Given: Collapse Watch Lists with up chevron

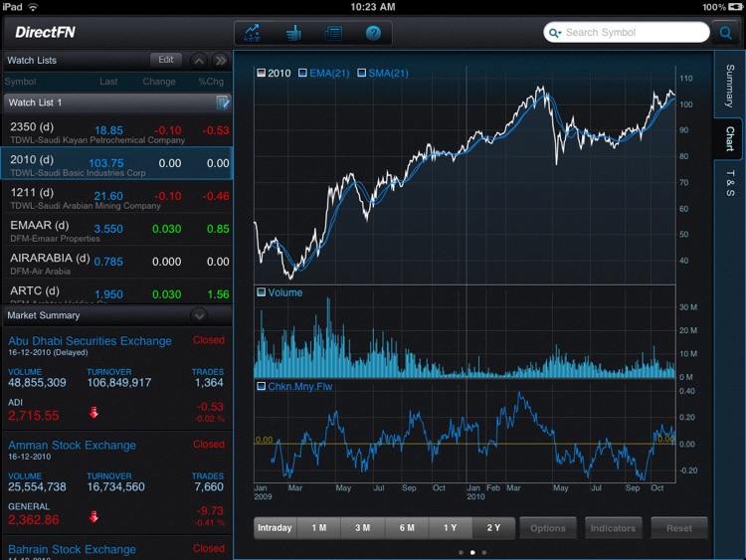Looking at the screenshot, I should (199, 61).
